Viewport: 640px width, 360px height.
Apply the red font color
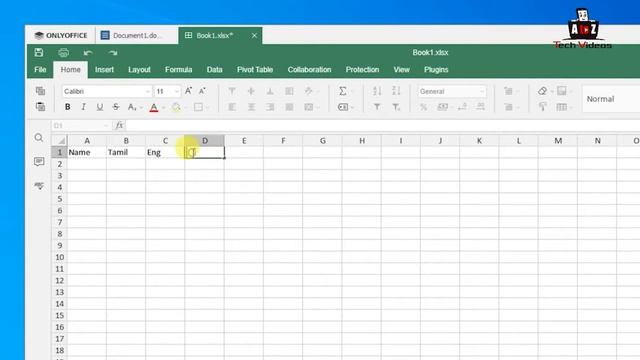(154, 107)
